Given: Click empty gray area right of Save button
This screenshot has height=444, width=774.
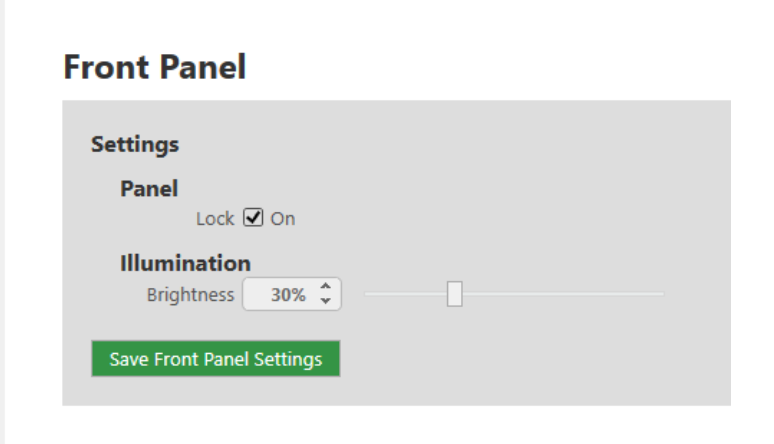Looking at the screenshot, I should 530,360.
